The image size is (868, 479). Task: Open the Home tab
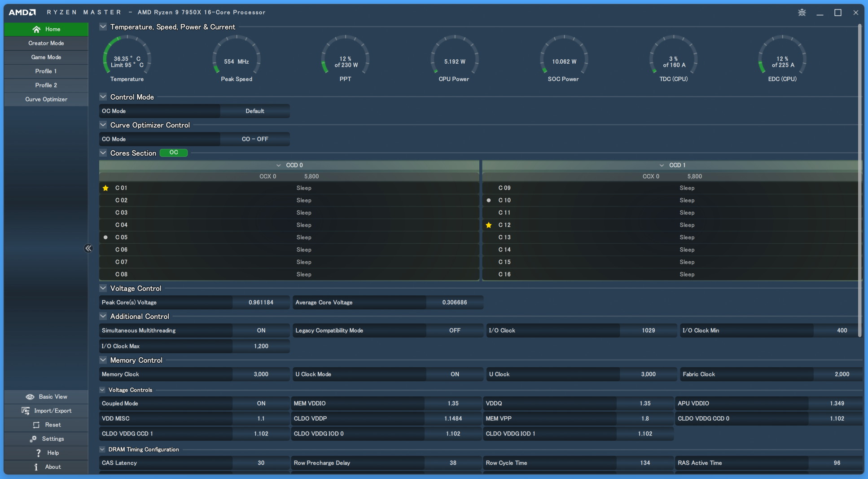(46, 29)
